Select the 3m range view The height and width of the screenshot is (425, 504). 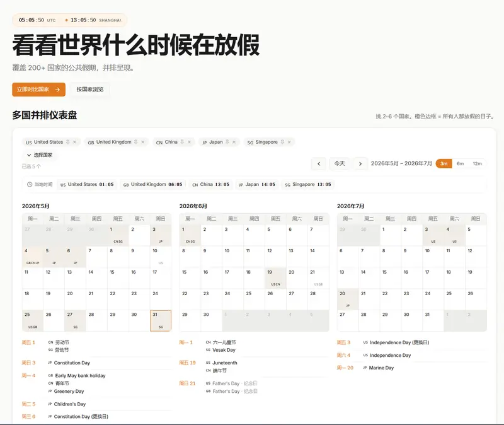444,164
